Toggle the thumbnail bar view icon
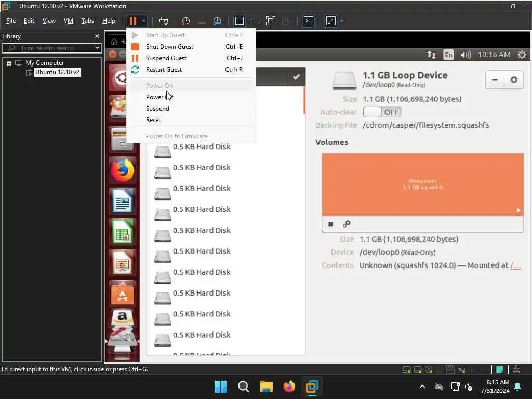This screenshot has width=532, height=399. tap(255, 21)
